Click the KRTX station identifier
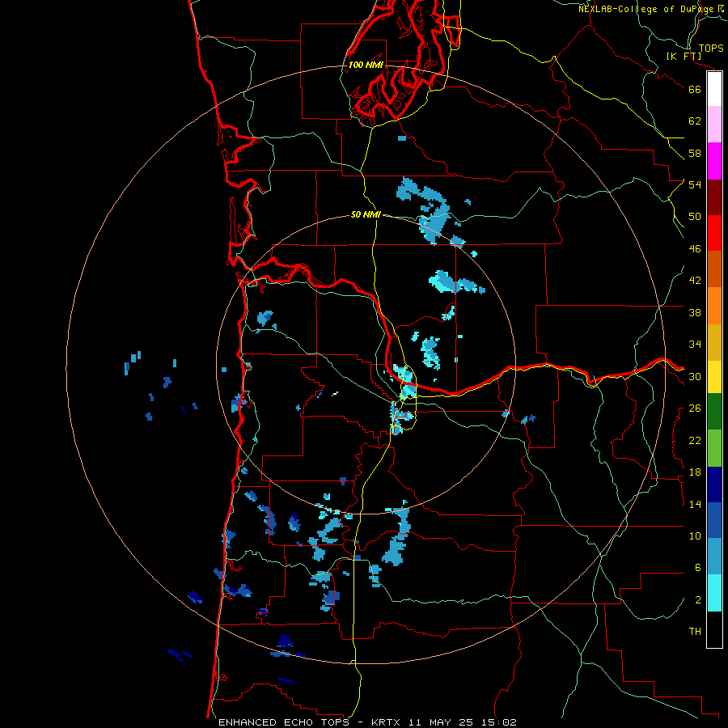 click(387, 722)
